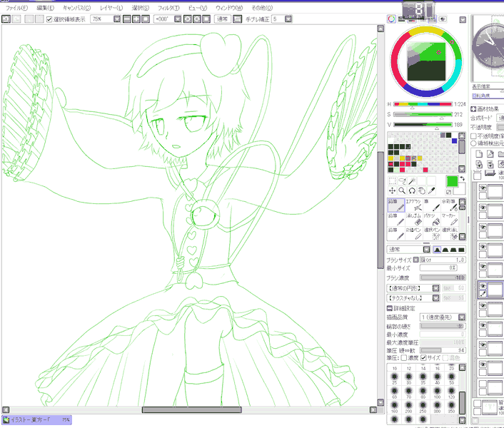Open the rotation angle +000° dropdown

point(178,19)
